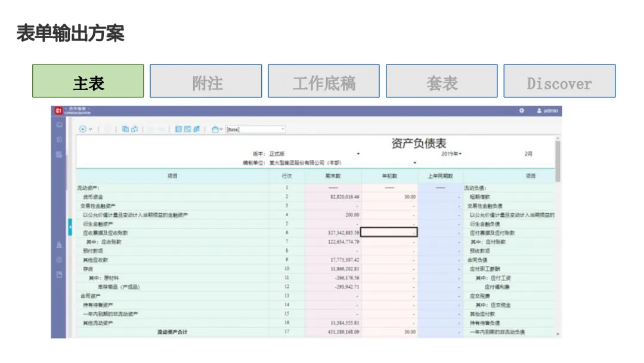The width and height of the screenshot is (644, 363).
Task: Click the value 17,775,307.42
Action: [x=345, y=260]
